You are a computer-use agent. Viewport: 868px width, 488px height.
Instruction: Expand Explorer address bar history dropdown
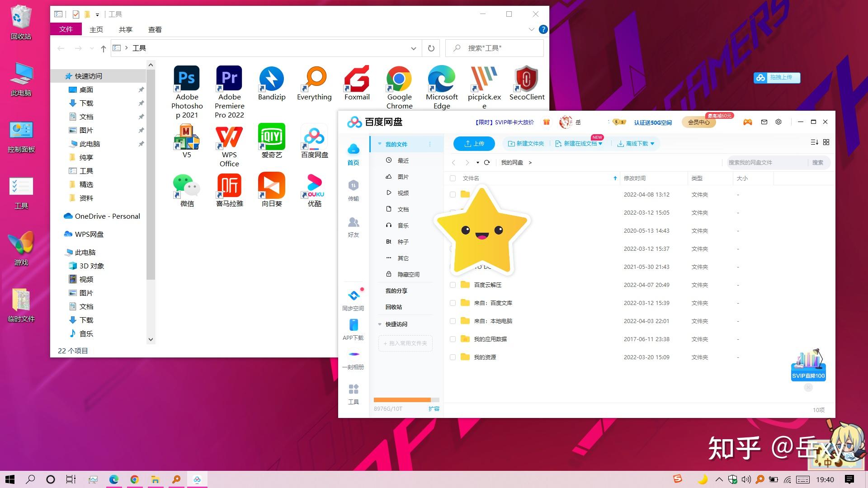(x=413, y=48)
